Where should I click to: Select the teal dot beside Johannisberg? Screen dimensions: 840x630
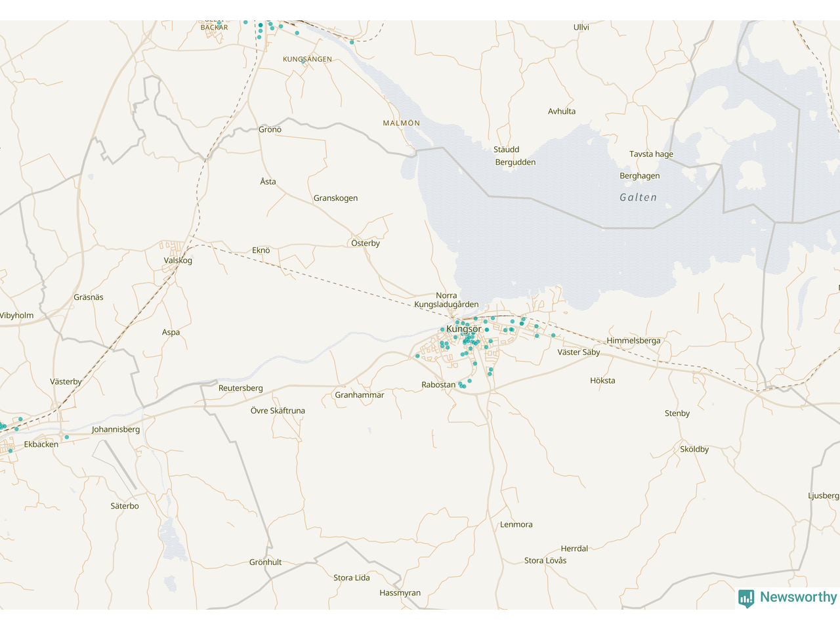pyautogui.click(x=67, y=437)
